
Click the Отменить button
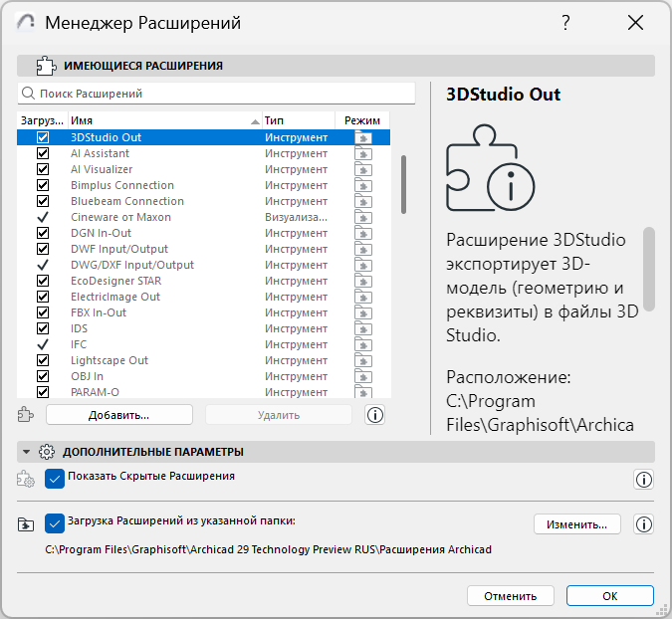[511, 596]
